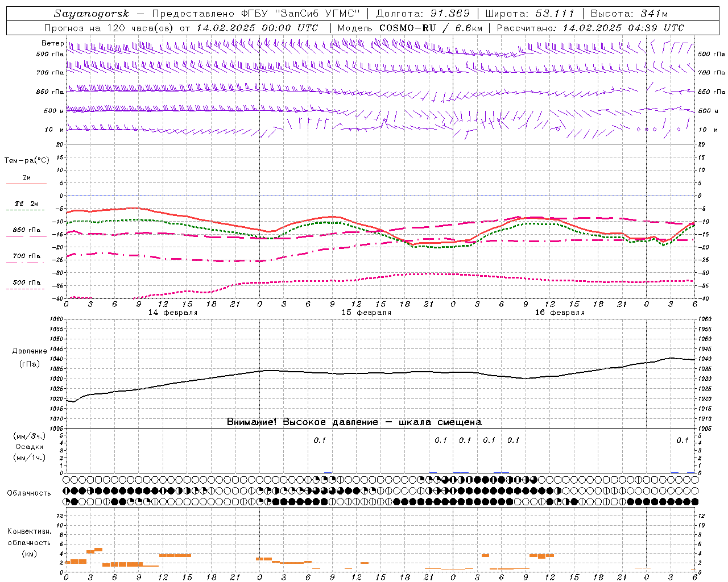The height and width of the screenshot is (582, 728).
Task: Select the left 500 гПа wind row label
Action: (50, 54)
